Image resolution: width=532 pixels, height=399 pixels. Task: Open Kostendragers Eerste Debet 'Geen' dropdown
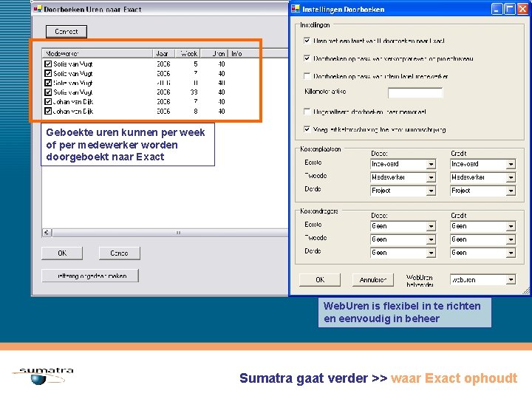[x=431, y=226]
